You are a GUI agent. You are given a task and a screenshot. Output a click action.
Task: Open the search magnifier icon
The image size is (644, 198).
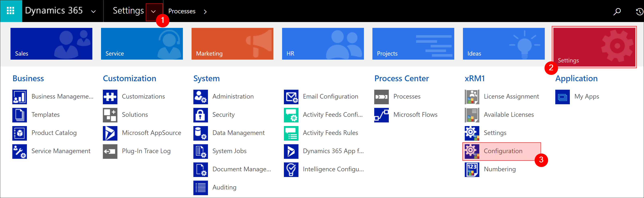point(617,12)
